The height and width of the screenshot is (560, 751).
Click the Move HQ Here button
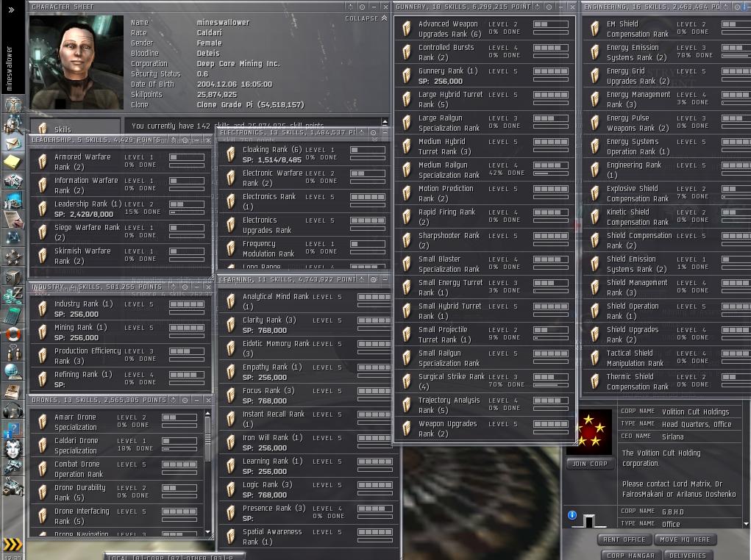685,539
